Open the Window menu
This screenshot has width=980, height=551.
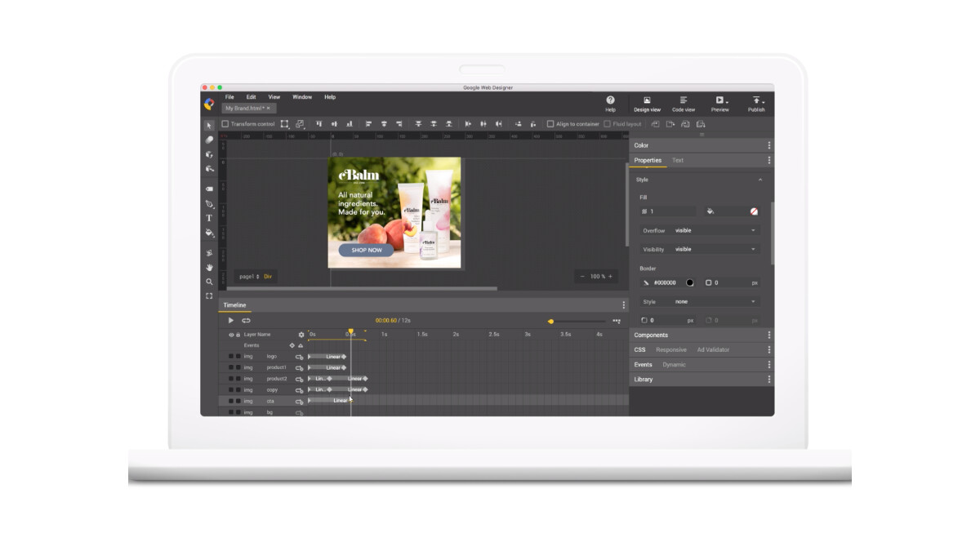[301, 96]
